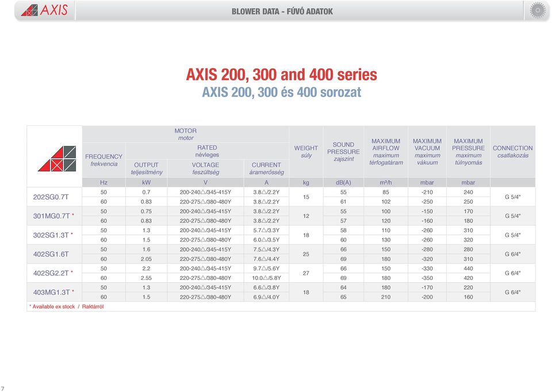Click the 61 dB(A) sound pressure value

point(343,202)
